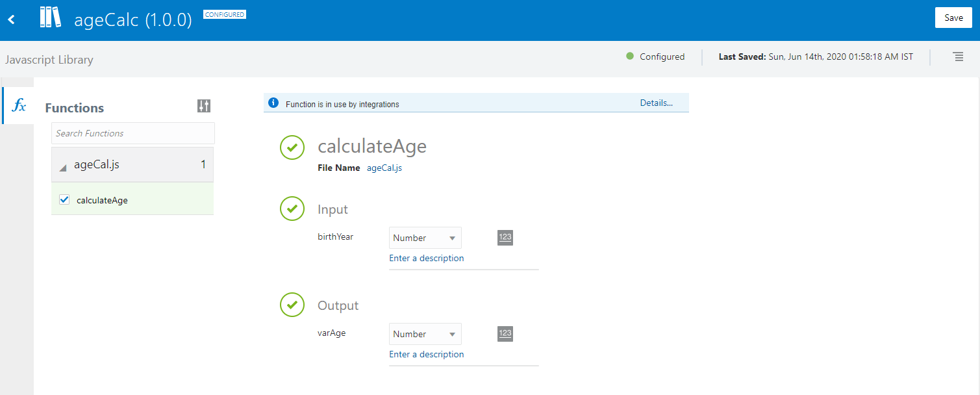Click the info icon on the integrations banner
The height and width of the screenshot is (395, 980).
pyautogui.click(x=272, y=103)
